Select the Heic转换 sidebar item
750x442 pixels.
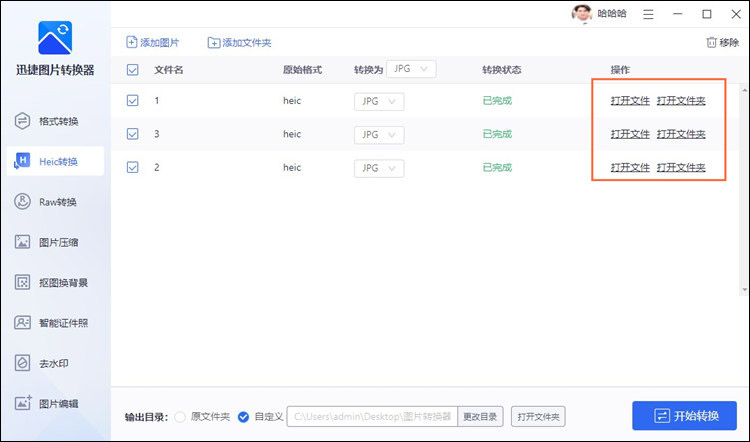[55, 161]
